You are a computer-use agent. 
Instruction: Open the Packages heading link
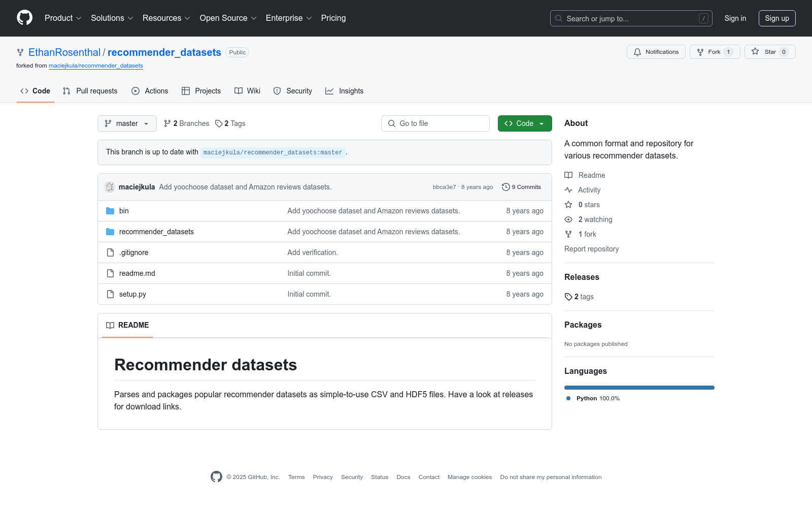click(x=583, y=325)
